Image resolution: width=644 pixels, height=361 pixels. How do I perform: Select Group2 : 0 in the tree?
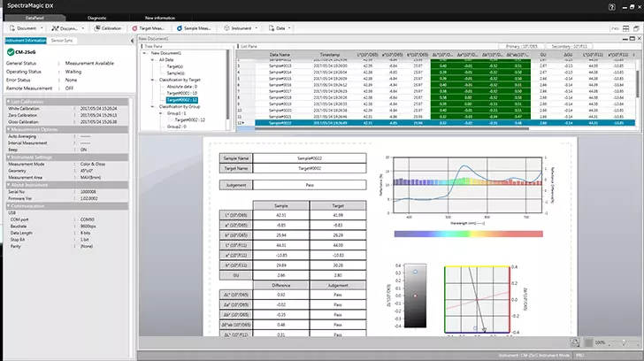coord(176,127)
